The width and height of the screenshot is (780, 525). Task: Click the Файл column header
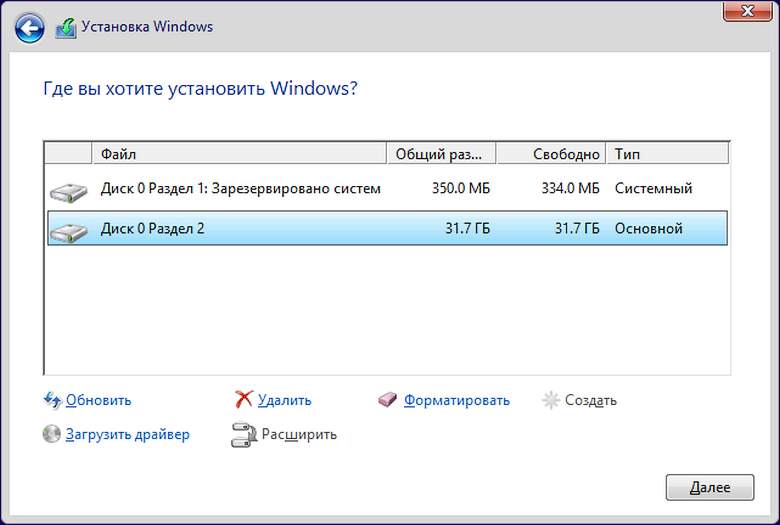pyautogui.click(x=239, y=153)
